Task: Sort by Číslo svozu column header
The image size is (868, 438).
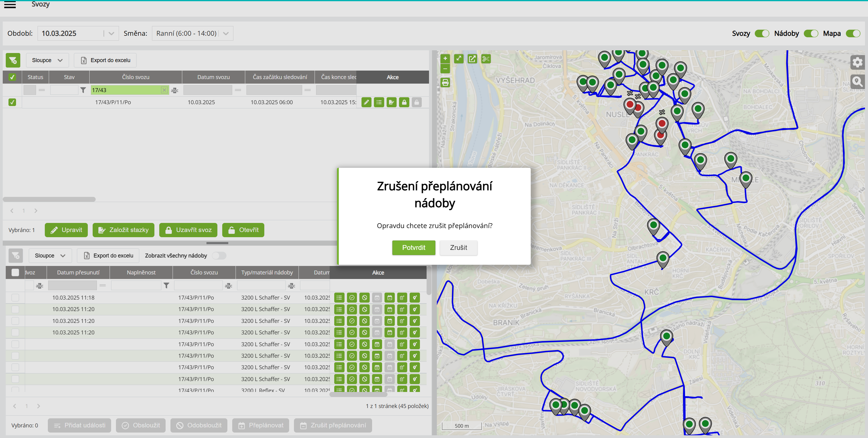Action: [135, 77]
